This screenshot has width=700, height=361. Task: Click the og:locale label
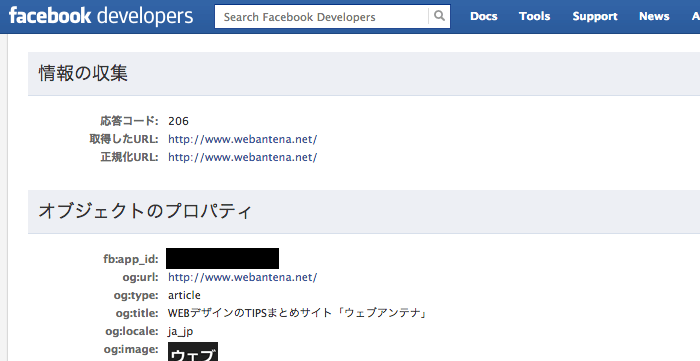point(132,332)
